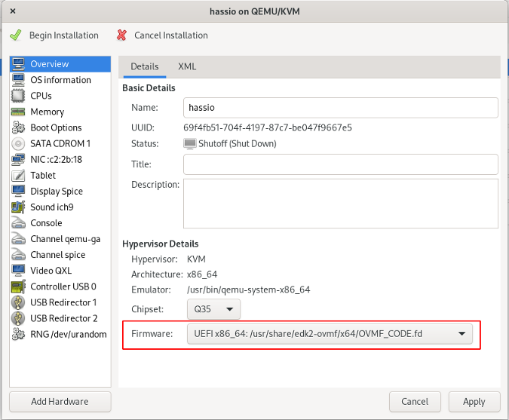Viewport: 509px width, 420px height.
Task: Select the Tablet pen icon
Action: [x=18, y=175]
